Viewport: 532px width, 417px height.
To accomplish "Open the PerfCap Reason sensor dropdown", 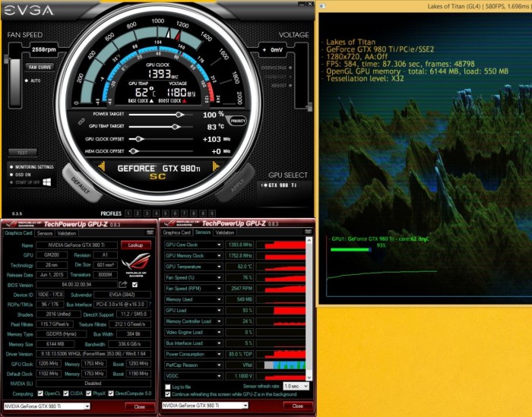I will pyautogui.click(x=219, y=365).
